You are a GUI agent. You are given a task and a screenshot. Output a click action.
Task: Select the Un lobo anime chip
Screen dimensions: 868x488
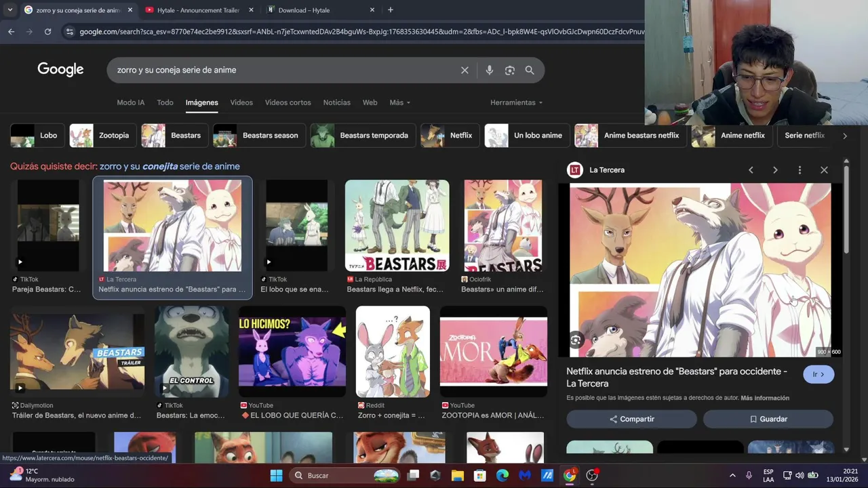[528, 136]
